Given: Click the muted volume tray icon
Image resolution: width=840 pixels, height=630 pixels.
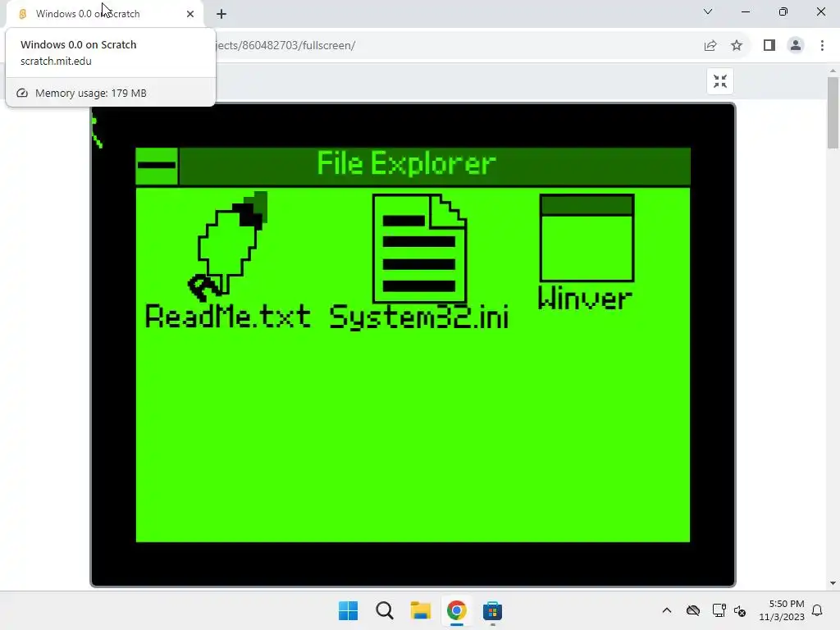Looking at the screenshot, I should [740, 610].
